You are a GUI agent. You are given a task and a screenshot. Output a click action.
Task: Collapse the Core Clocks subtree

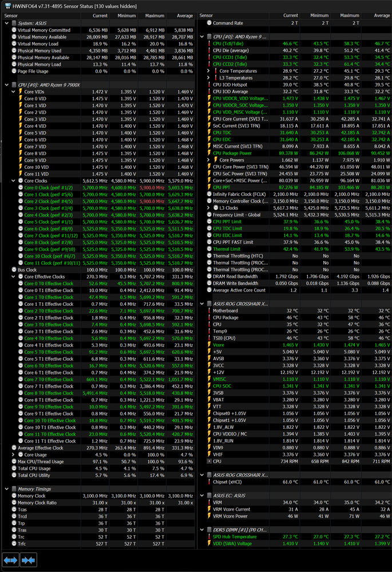point(13,180)
